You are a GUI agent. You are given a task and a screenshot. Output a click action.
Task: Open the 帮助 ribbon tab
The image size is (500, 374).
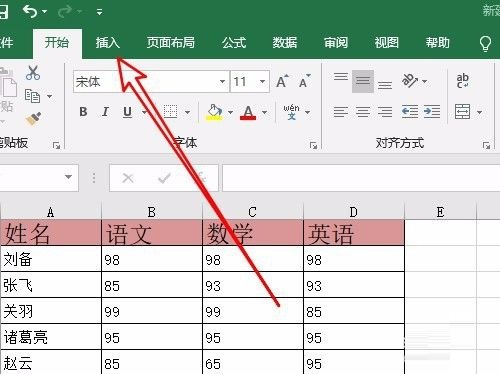437,43
